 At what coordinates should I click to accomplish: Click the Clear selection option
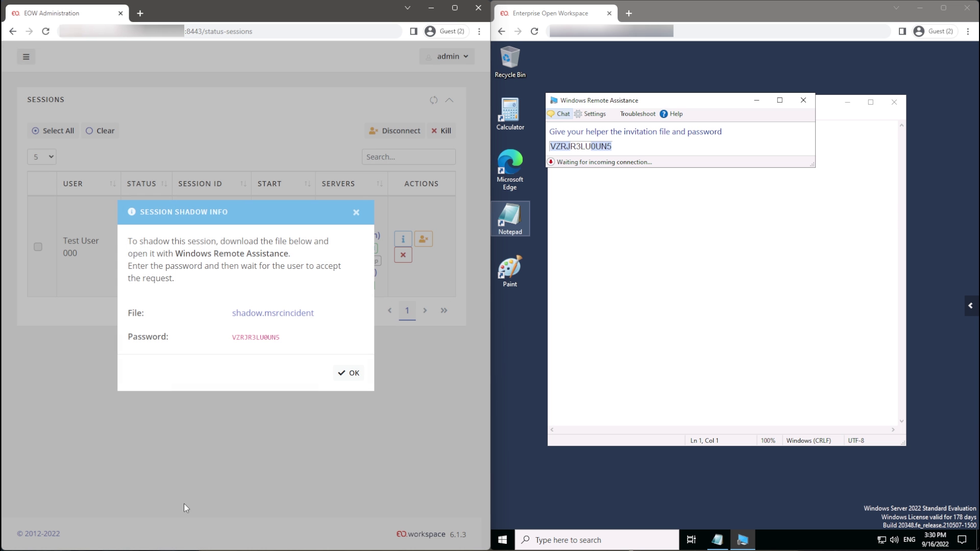point(100,131)
